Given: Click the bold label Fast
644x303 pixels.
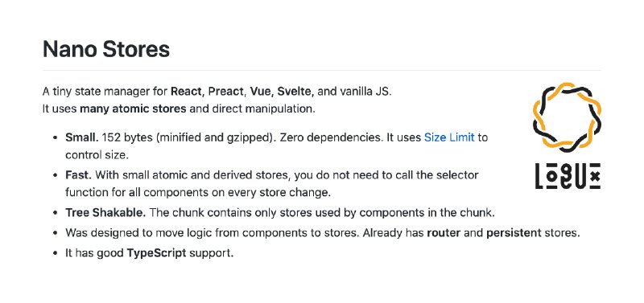Looking at the screenshot, I should 79,175.
